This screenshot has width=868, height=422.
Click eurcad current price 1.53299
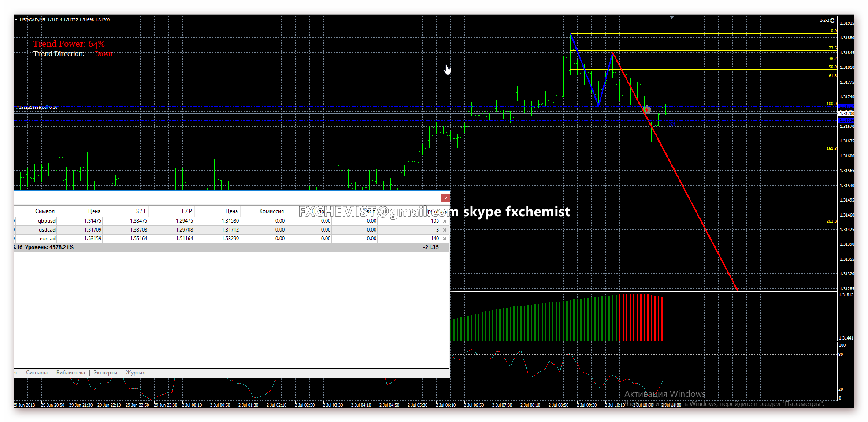click(230, 239)
